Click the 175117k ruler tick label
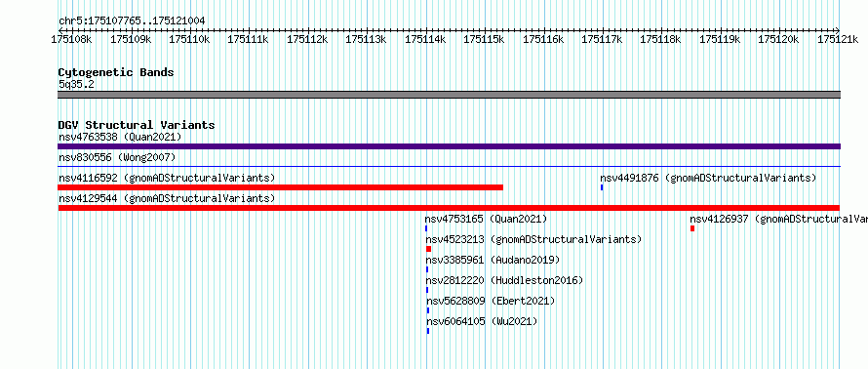The width and height of the screenshot is (868, 369). (602, 39)
